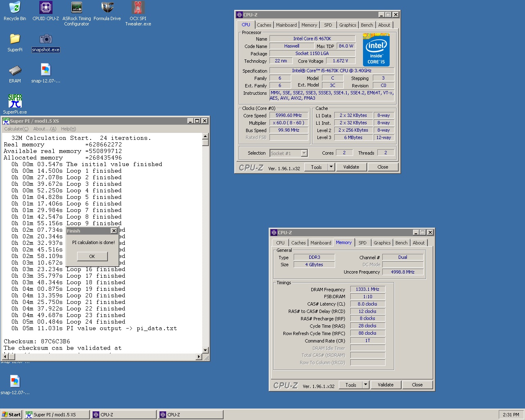Click Super PI horizontal scrollbar right arrow
This screenshot has width=525, height=420.
click(x=199, y=357)
